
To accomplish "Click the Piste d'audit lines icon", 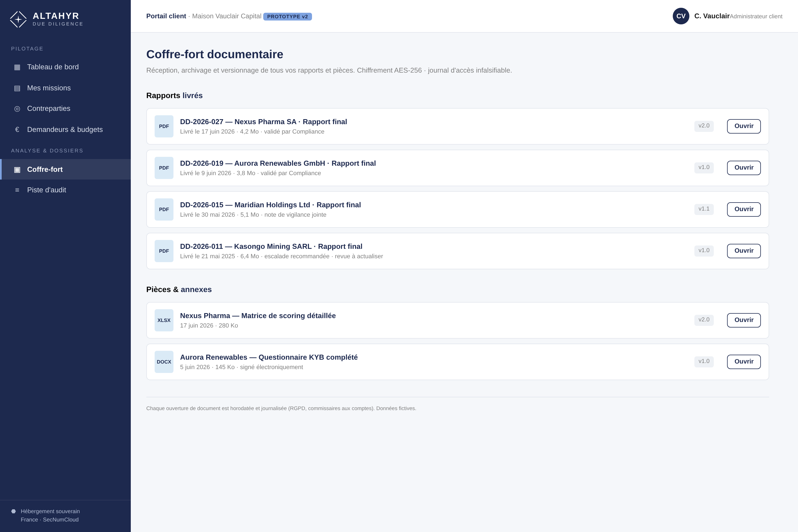I will [17, 190].
